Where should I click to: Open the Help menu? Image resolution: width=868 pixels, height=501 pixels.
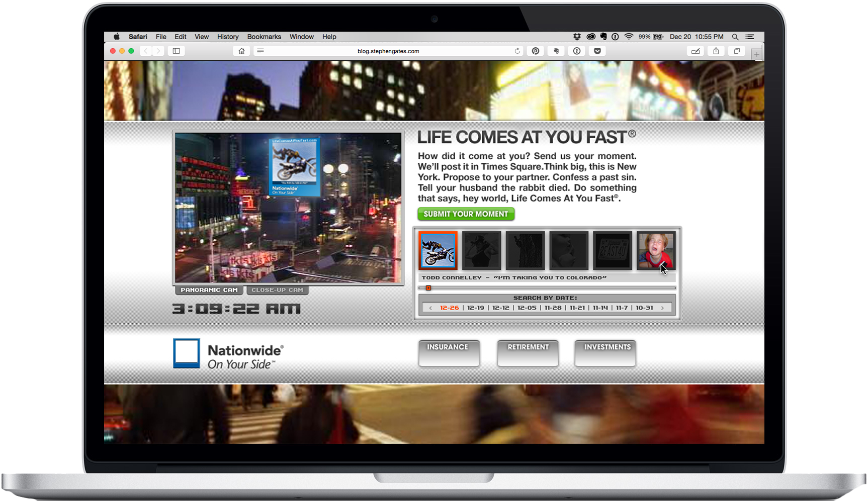(x=329, y=37)
